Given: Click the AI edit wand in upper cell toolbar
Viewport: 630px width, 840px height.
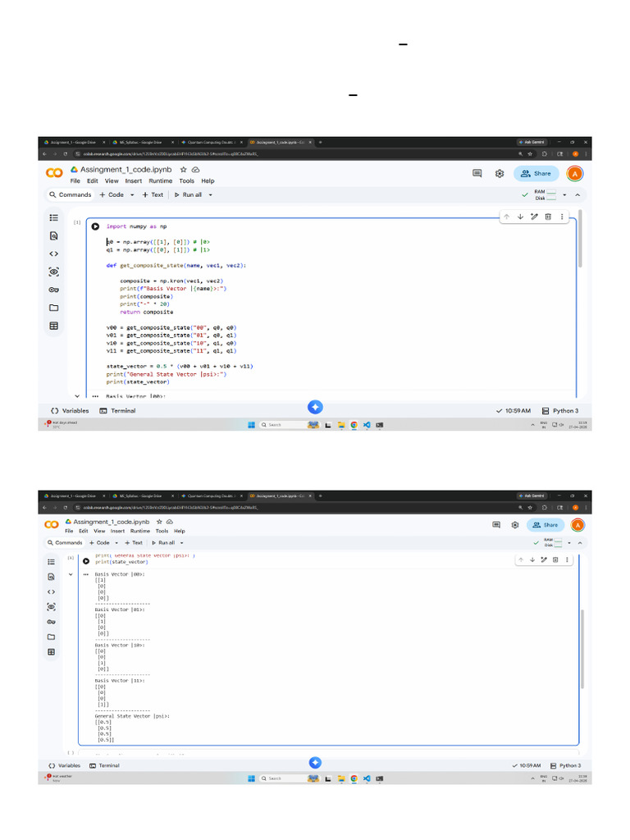Looking at the screenshot, I should pyautogui.click(x=534, y=217).
